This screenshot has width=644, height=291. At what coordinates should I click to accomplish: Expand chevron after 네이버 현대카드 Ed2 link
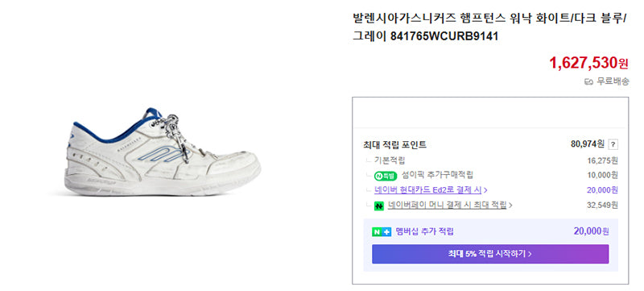tap(485, 190)
